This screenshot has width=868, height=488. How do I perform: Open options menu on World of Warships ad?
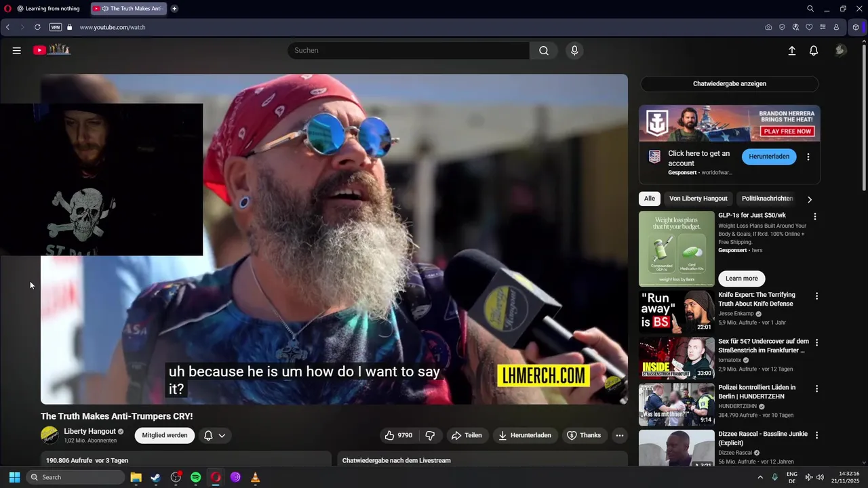[x=808, y=157]
